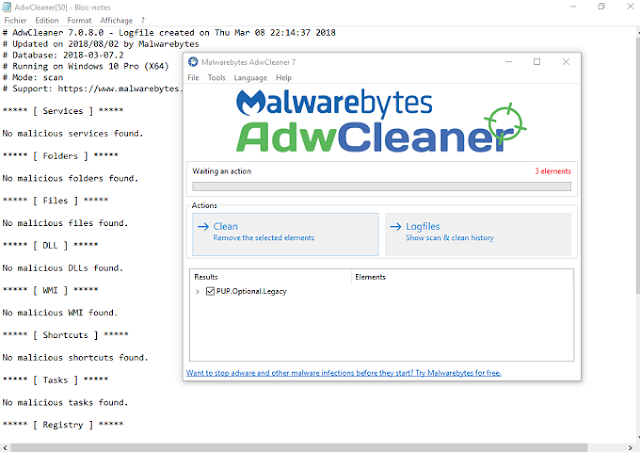This screenshot has width=640, height=452.
Task: Click the 'Waiting an action' status text
Action: 222,171
